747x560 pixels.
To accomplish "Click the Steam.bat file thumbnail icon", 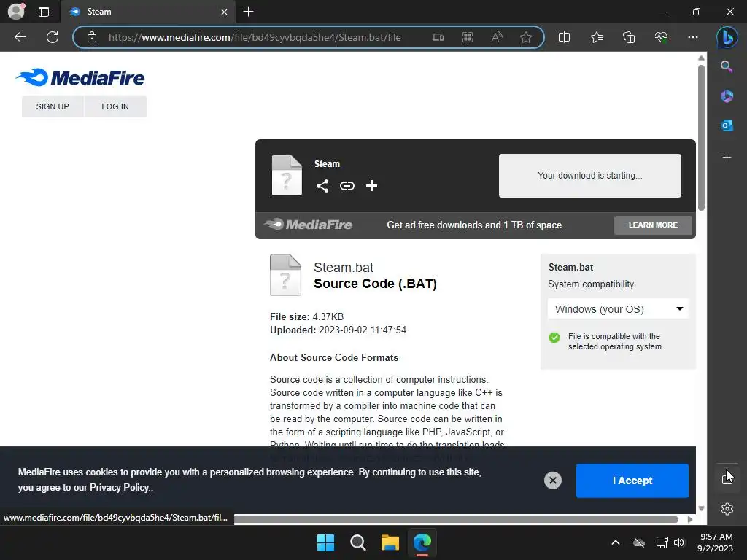I will coord(285,275).
